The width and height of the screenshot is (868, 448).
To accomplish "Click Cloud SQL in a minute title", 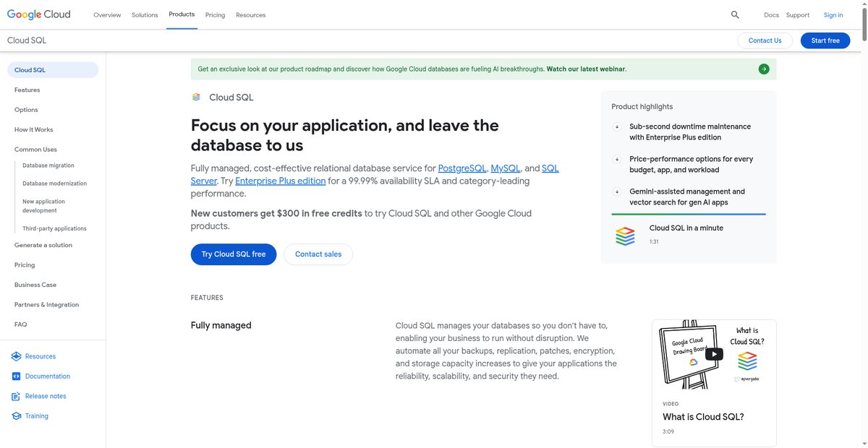I will [686, 228].
